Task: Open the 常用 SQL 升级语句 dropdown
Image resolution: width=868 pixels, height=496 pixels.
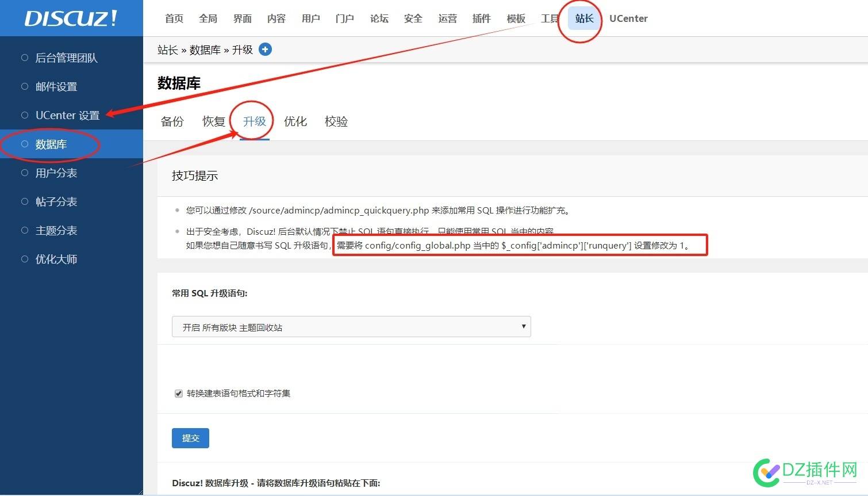Action: point(351,327)
